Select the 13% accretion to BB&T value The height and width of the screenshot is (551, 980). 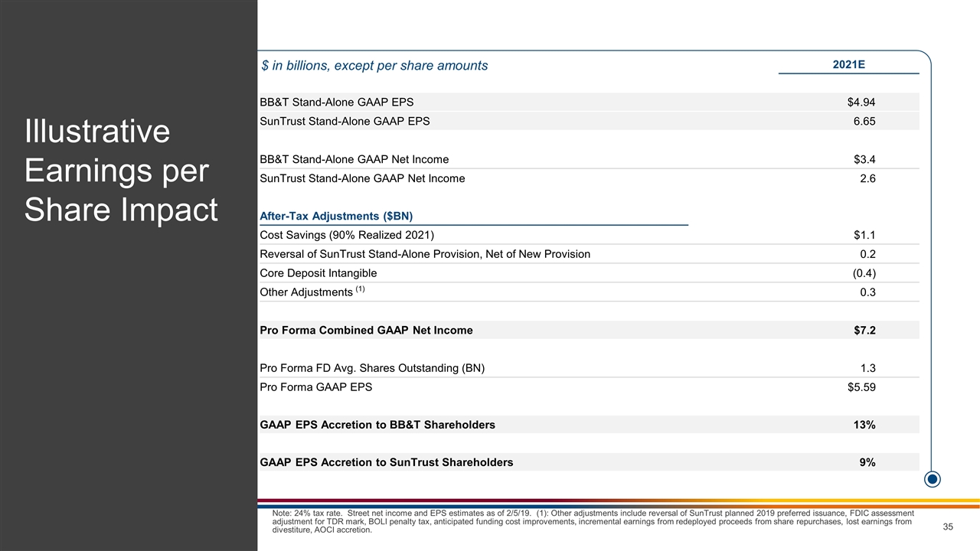(864, 425)
